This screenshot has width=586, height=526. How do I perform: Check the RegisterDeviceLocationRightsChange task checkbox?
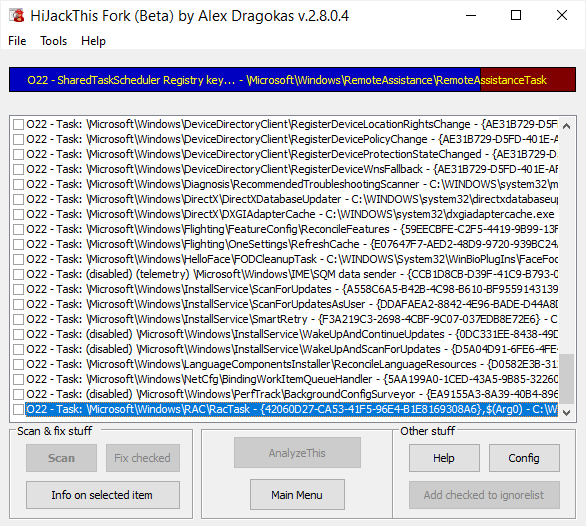coord(18,124)
